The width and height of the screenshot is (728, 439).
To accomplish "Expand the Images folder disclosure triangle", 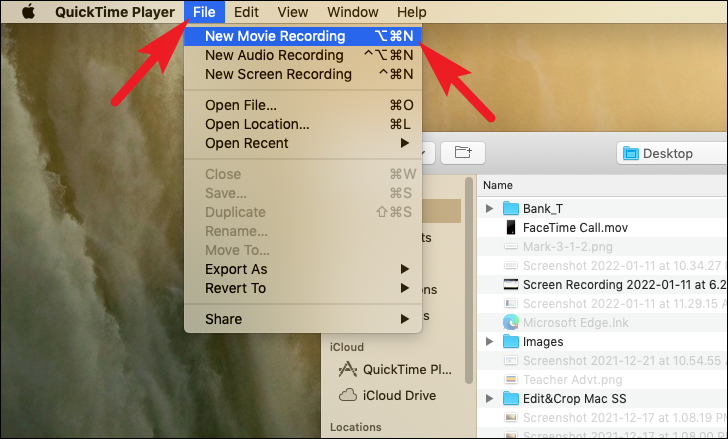I will 489,342.
